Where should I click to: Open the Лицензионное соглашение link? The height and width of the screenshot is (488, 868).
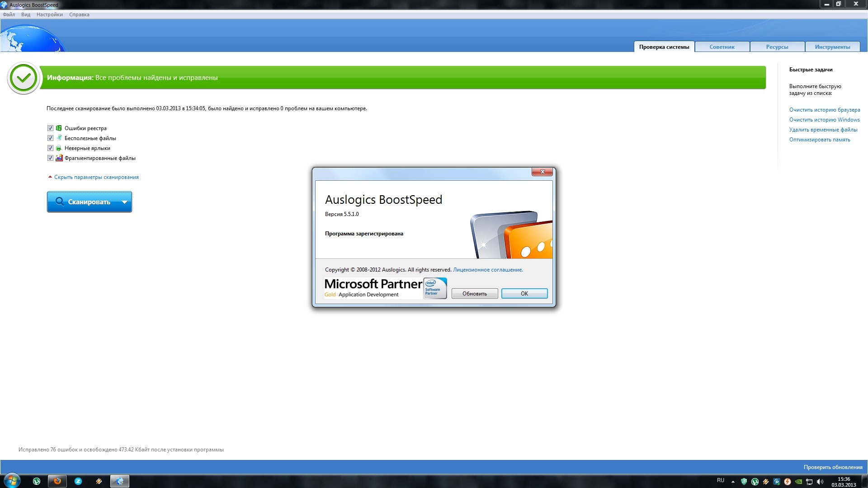click(x=488, y=270)
